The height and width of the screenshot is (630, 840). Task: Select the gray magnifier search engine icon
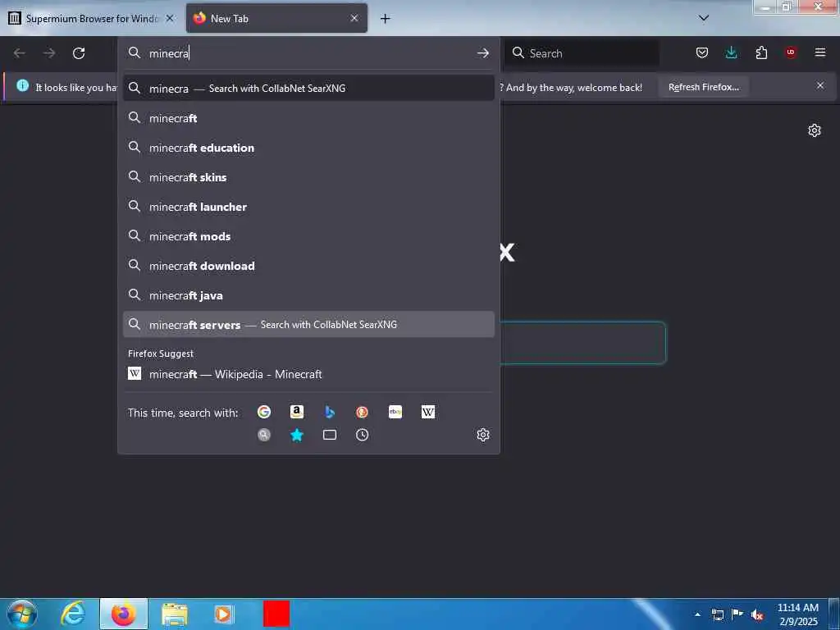point(263,435)
